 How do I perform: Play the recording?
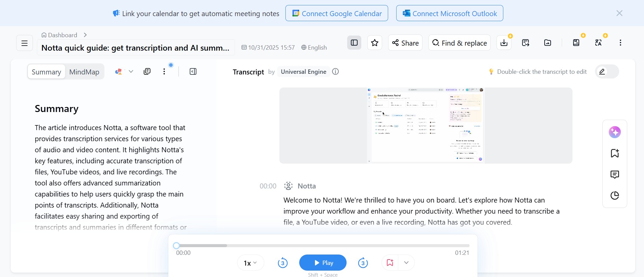pyautogui.click(x=323, y=263)
